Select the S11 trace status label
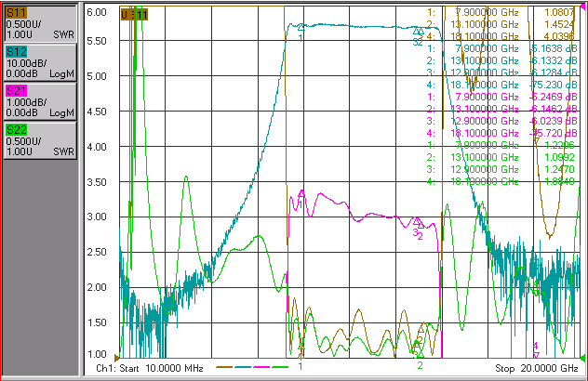Image resolution: width=588 pixels, height=381 pixels. click(16, 13)
